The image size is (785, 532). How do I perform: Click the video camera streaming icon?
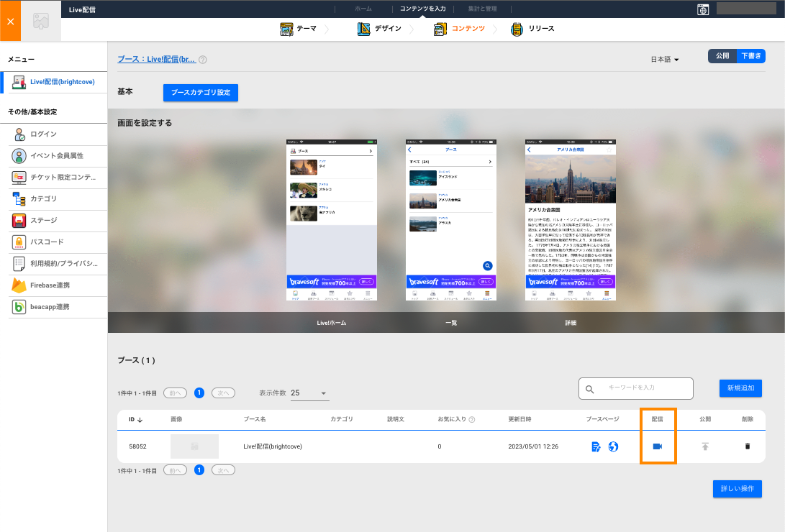658,446
